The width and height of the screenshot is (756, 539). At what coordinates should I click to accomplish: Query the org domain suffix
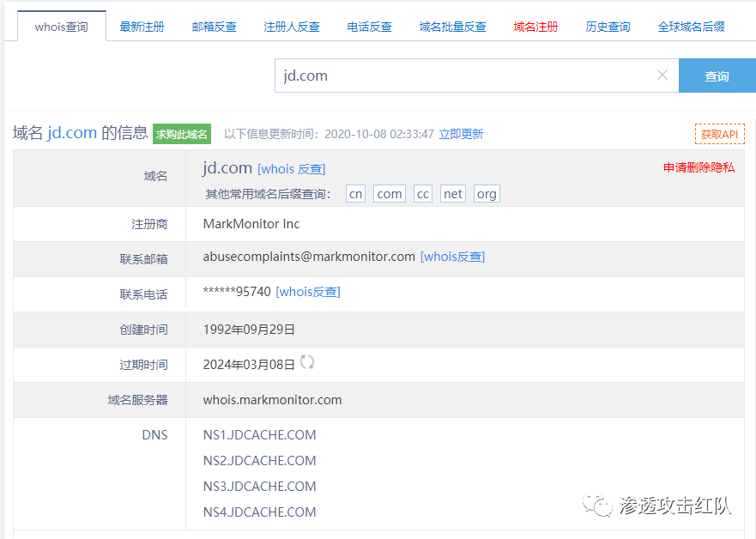point(487,193)
